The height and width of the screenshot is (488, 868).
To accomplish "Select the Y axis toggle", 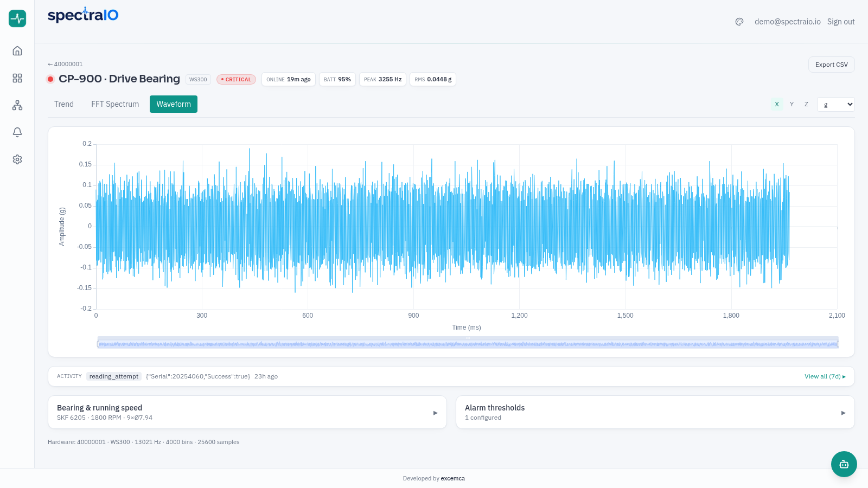I will coord(792,104).
